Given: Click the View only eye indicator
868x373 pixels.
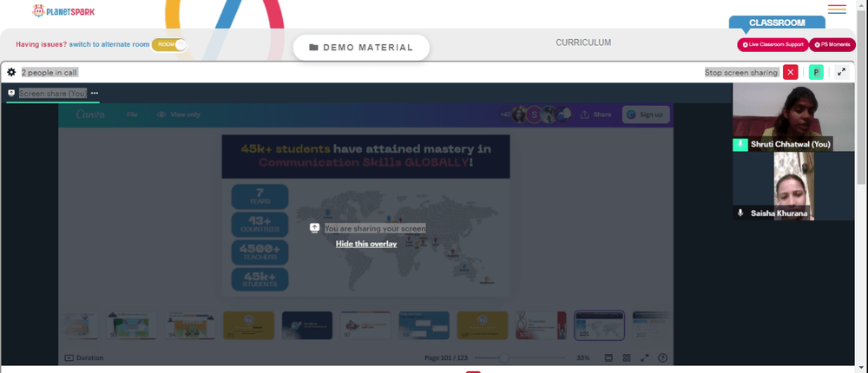Looking at the screenshot, I should pyautogui.click(x=178, y=115).
